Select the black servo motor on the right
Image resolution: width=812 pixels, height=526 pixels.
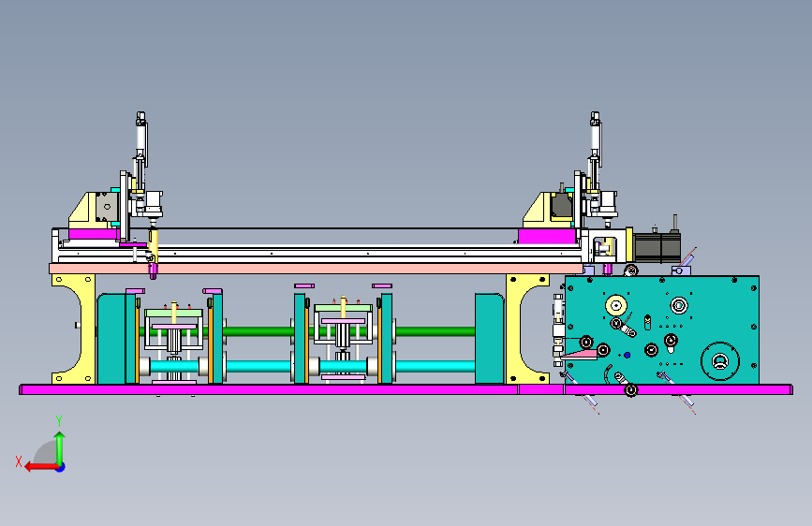(x=657, y=248)
